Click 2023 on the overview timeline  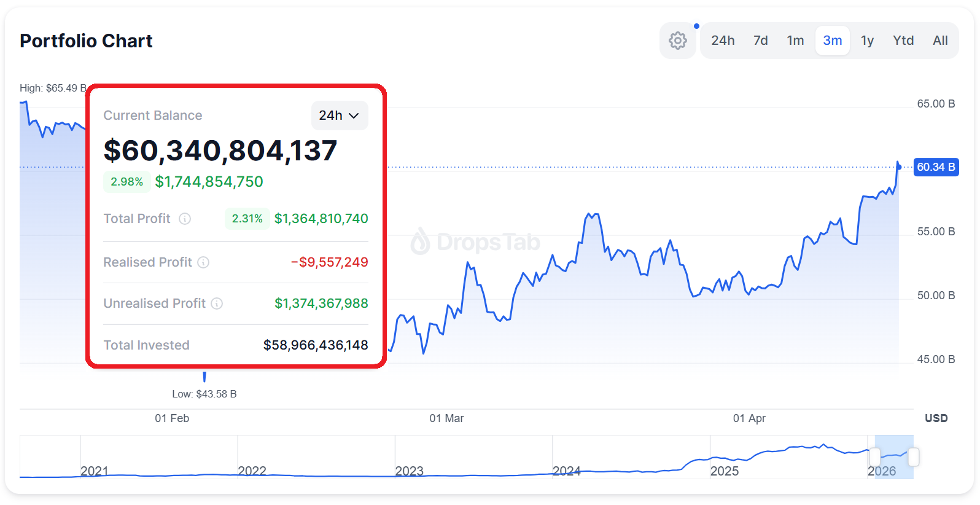(410, 471)
